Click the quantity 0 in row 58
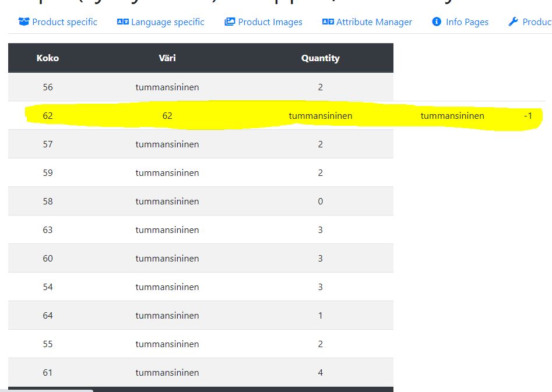This screenshot has width=552, height=392. tap(321, 202)
